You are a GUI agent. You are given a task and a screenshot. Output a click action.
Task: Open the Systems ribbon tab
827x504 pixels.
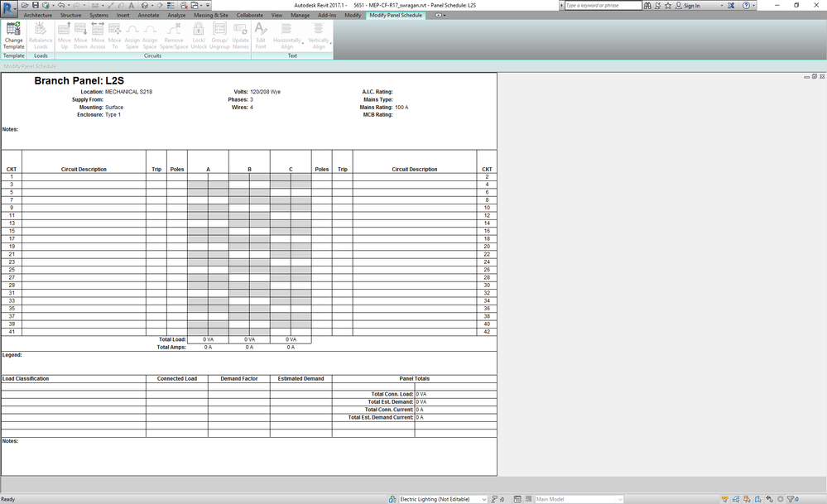(99, 15)
